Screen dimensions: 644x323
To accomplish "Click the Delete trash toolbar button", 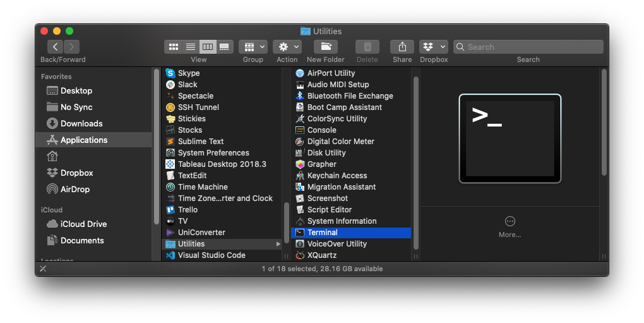I will (x=367, y=47).
